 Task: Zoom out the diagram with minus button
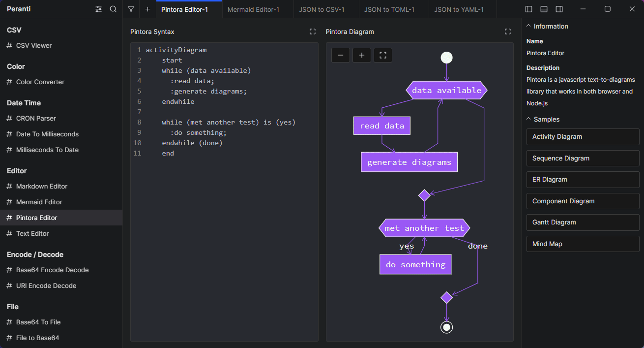(x=341, y=55)
